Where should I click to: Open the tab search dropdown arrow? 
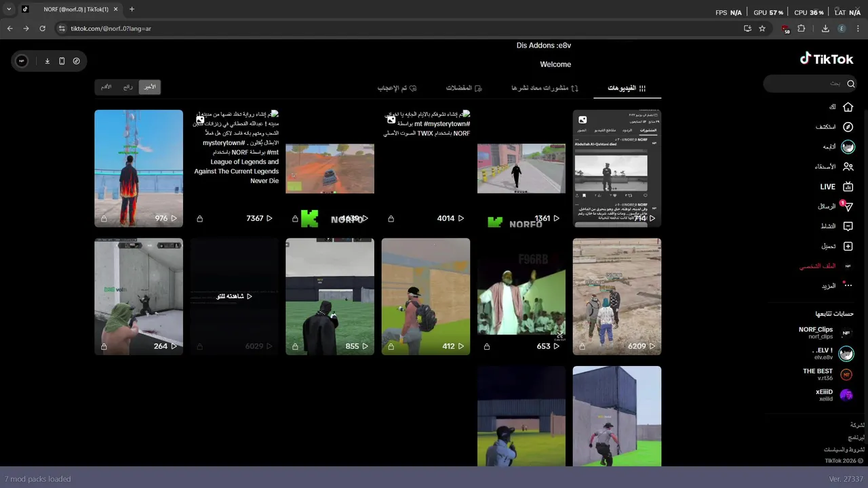[x=9, y=9]
